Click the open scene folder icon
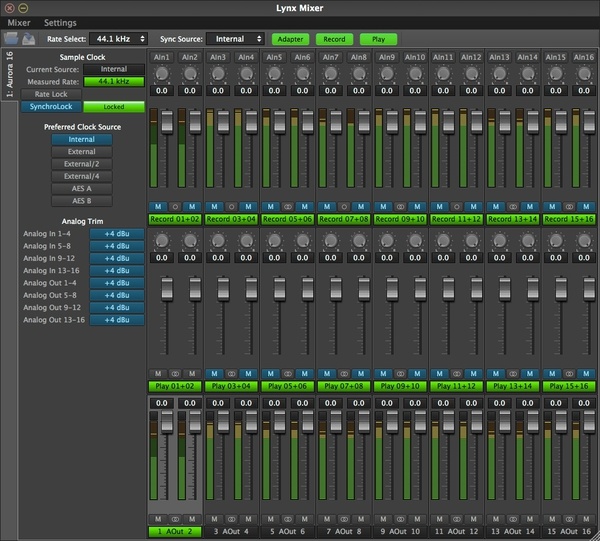The image size is (600, 541). click(11, 39)
